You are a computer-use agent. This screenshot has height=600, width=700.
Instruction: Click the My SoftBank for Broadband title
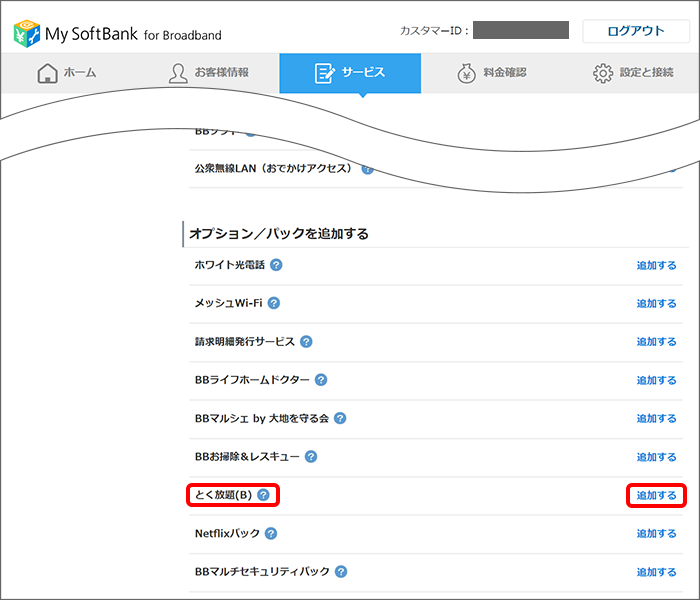coord(133,34)
